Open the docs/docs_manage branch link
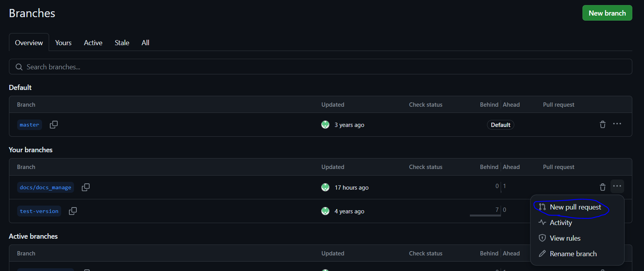The width and height of the screenshot is (644, 271). tap(46, 187)
